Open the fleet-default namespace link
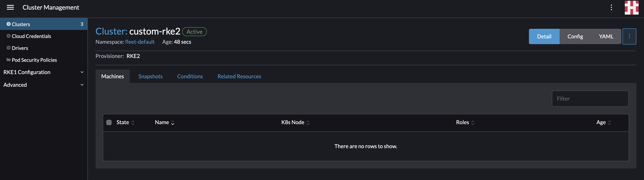644x180 pixels. point(140,42)
